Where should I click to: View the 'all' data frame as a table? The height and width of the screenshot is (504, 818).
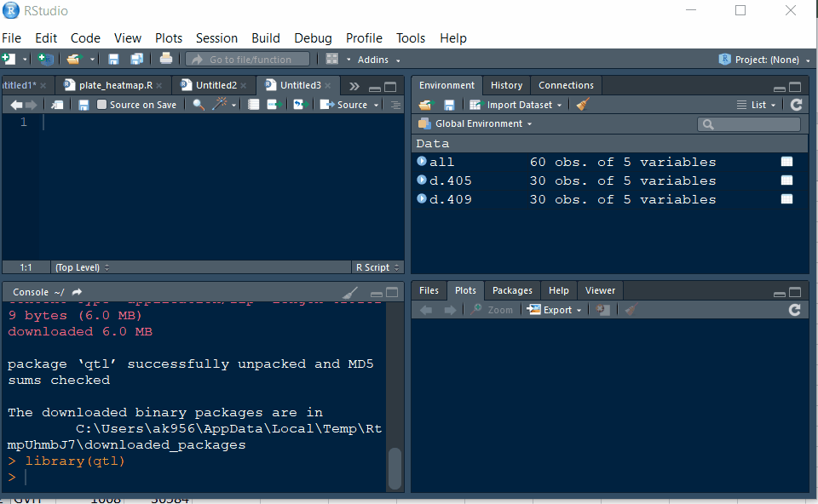(x=786, y=162)
